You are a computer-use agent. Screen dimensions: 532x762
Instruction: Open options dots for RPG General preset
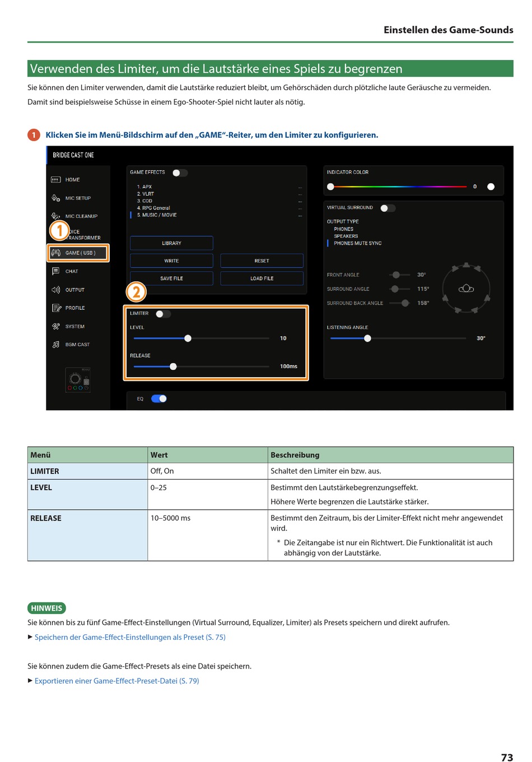pyautogui.click(x=300, y=208)
